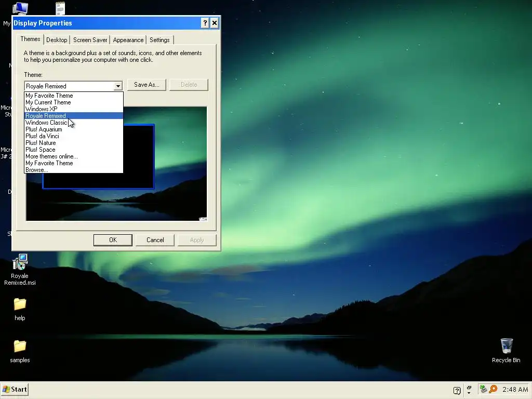Collapse the Theme dropdown arrow
The height and width of the screenshot is (399, 532).
[x=118, y=86]
